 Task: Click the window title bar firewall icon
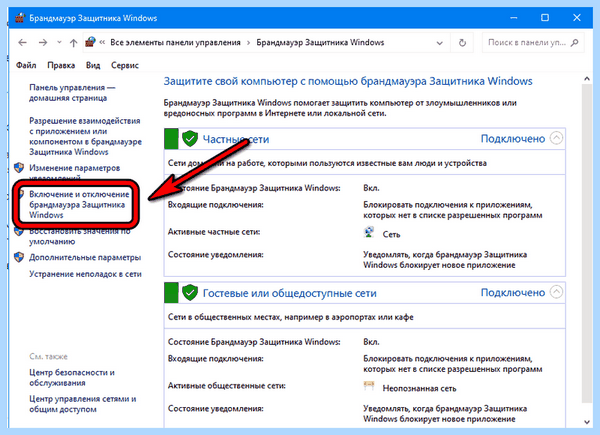pyautogui.click(x=20, y=18)
